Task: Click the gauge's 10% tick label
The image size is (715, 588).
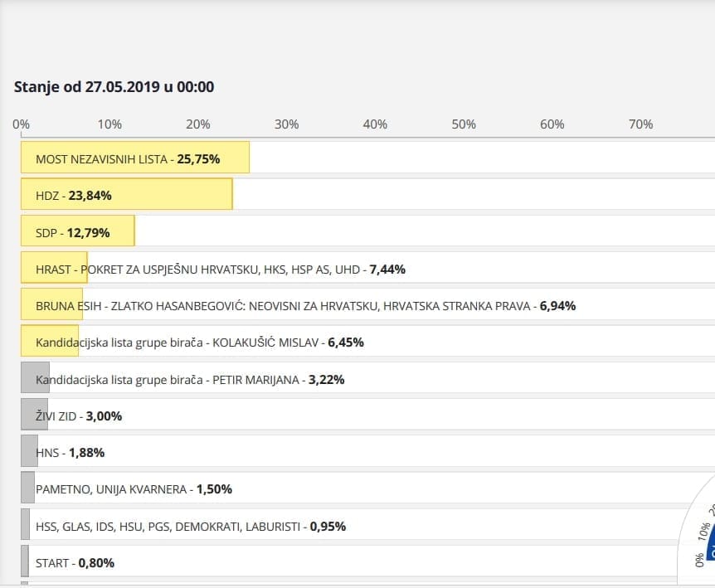Action: click(704, 532)
